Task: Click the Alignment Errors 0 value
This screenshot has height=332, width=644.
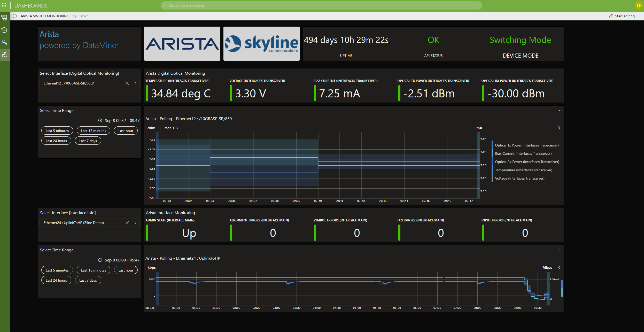Action: 273,233
